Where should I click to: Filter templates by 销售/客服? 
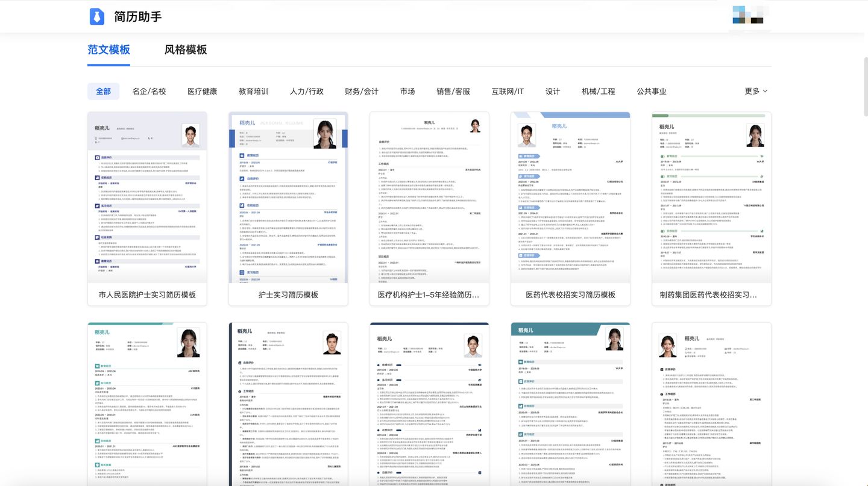tap(453, 92)
